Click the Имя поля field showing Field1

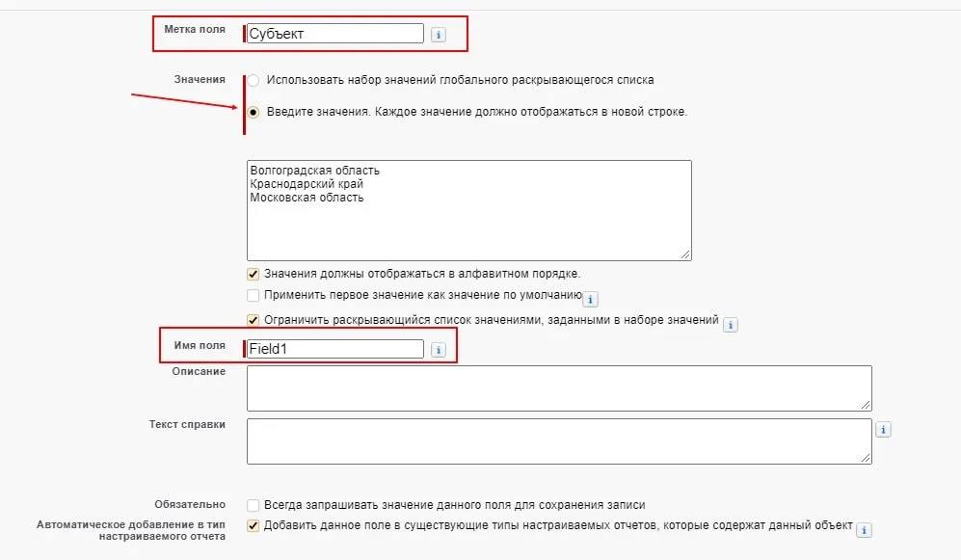(334, 350)
